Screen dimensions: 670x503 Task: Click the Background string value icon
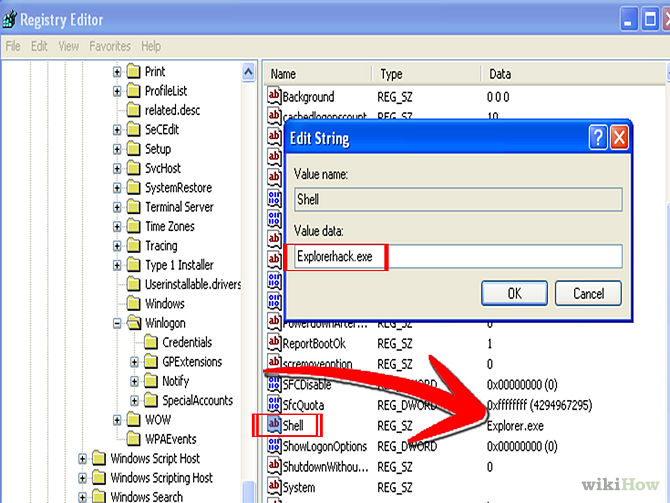(x=274, y=96)
